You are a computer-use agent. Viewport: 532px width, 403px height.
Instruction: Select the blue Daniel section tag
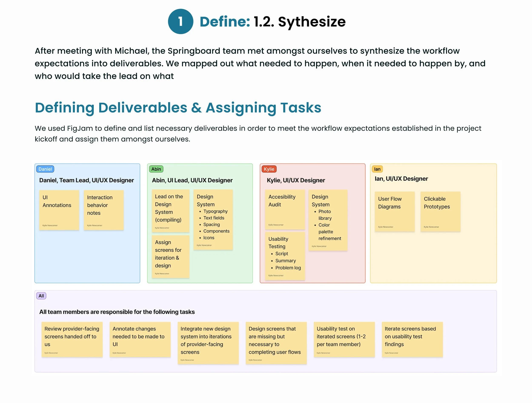pyautogui.click(x=45, y=169)
